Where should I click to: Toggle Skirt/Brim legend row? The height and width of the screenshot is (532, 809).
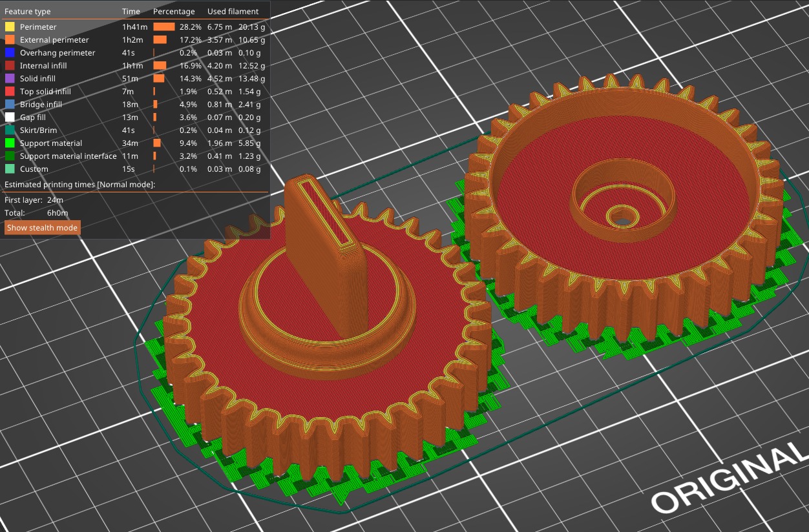click(x=38, y=130)
